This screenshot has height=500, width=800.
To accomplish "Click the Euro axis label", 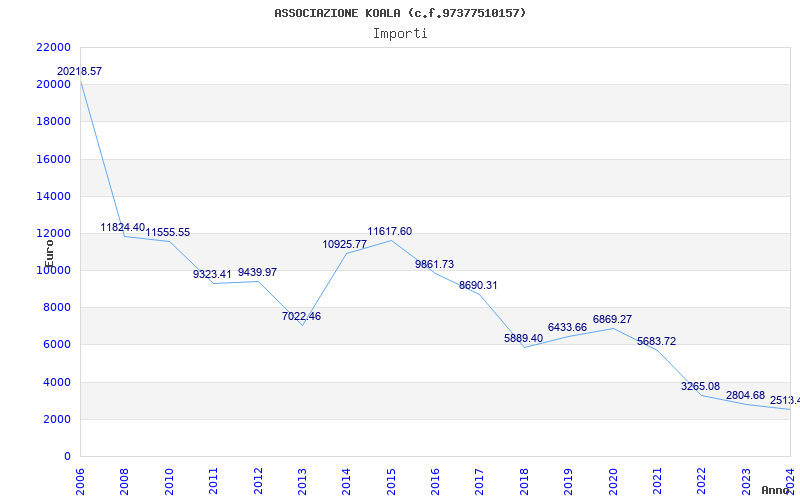I will pyautogui.click(x=49, y=254).
